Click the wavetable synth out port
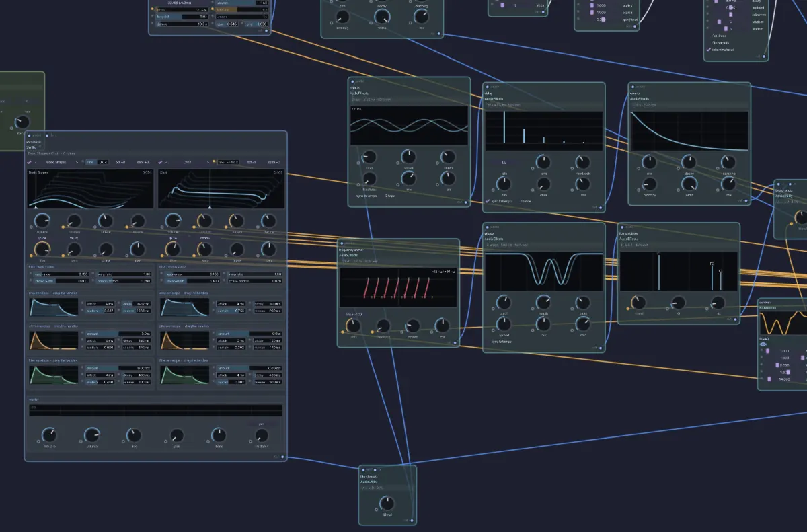 (x=284, y=457)
